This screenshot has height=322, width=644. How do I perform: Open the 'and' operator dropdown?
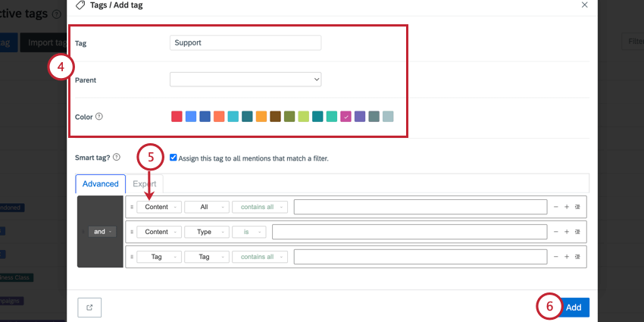pos(102,232)
